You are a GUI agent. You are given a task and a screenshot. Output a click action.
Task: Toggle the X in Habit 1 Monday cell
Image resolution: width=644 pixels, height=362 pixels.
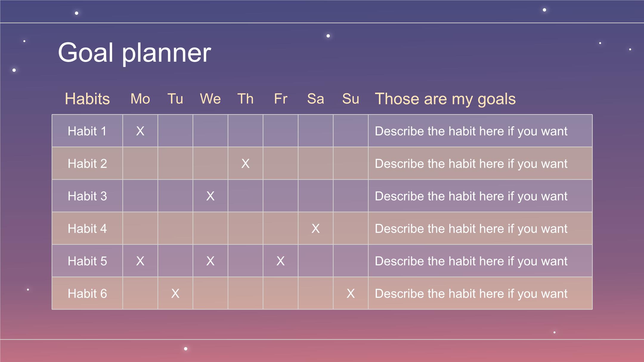140,131
